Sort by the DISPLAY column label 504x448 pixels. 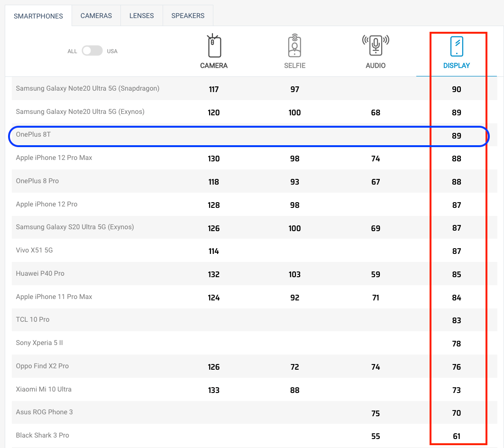(x=457, y=65)
